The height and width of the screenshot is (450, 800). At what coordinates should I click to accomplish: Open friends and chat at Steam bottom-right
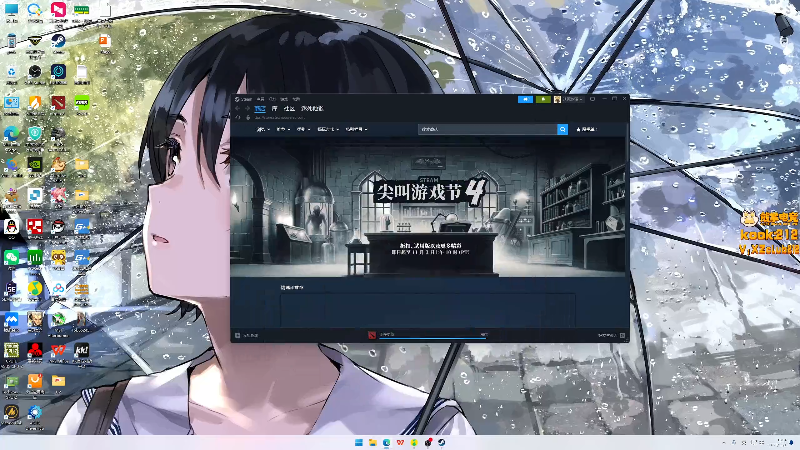coord(611,335)
